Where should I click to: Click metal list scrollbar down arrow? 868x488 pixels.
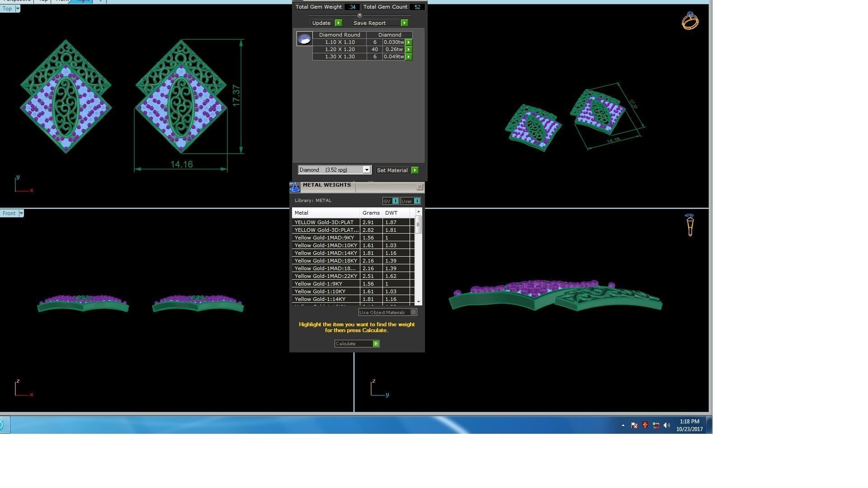pos(419,301)
